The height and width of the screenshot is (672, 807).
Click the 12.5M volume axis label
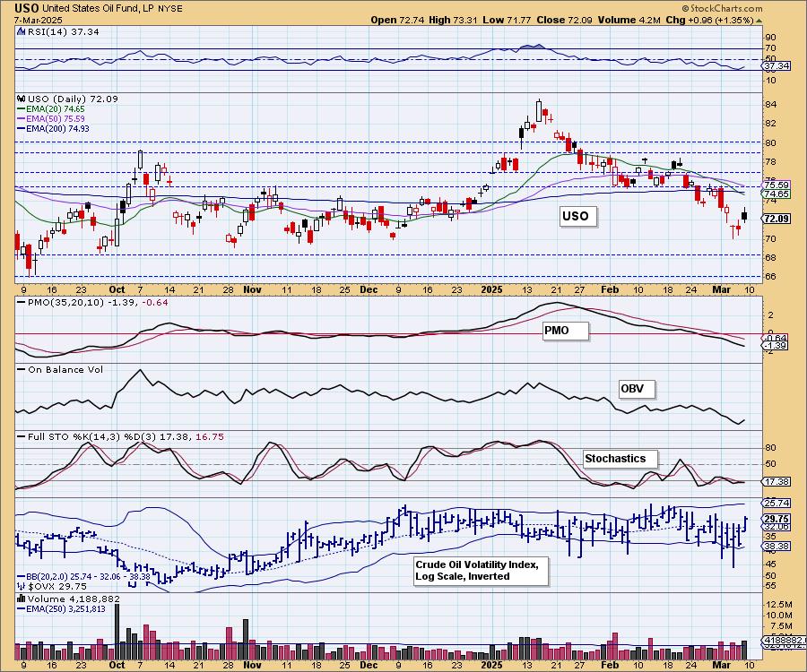tap(779, 604)
